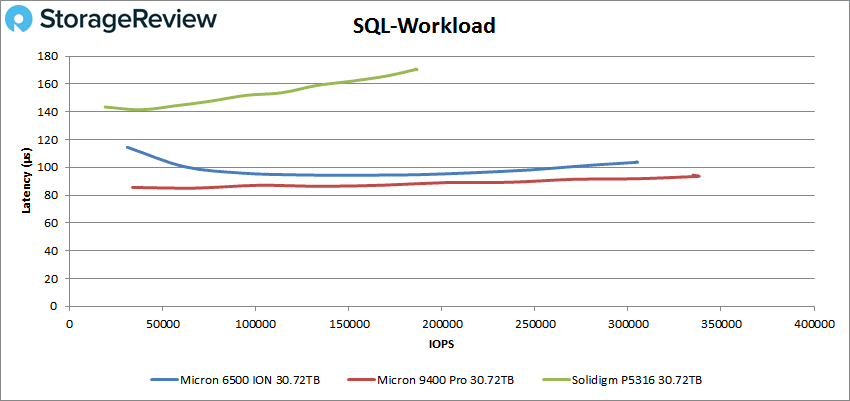The width and height of the screenshot is (850, 401).
Task: Click the Latency (µs) axis label
Action: [x=27, y=181]
